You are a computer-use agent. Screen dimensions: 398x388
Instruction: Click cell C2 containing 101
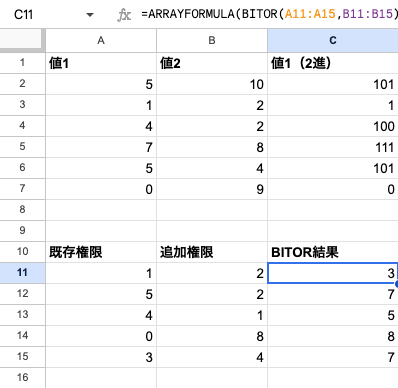[x=333, y=84]
